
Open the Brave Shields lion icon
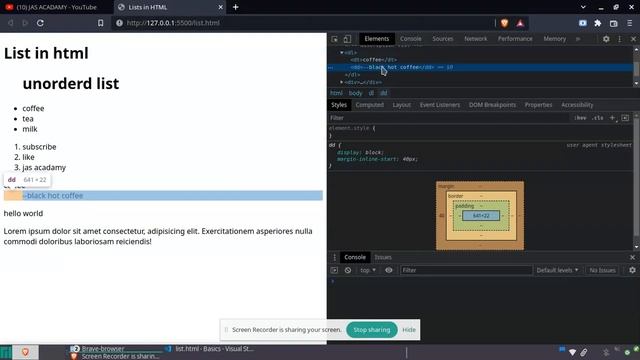pos(504,23)
